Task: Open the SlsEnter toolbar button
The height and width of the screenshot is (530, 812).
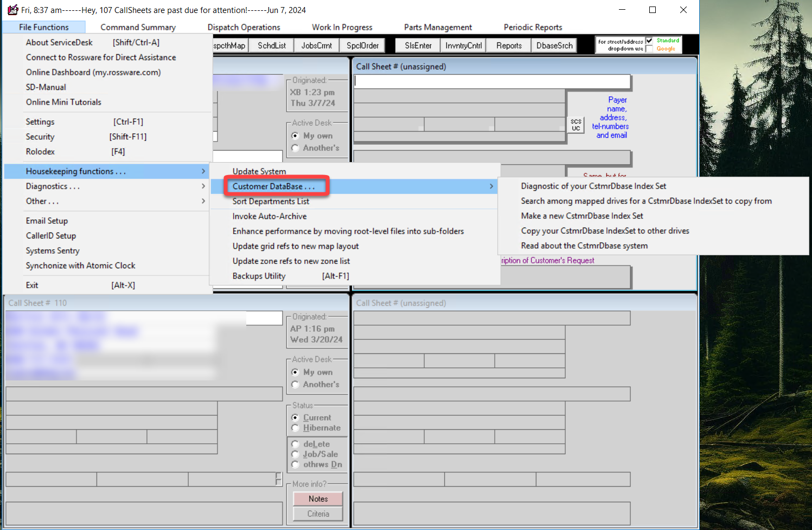Action: coord(418,46)
